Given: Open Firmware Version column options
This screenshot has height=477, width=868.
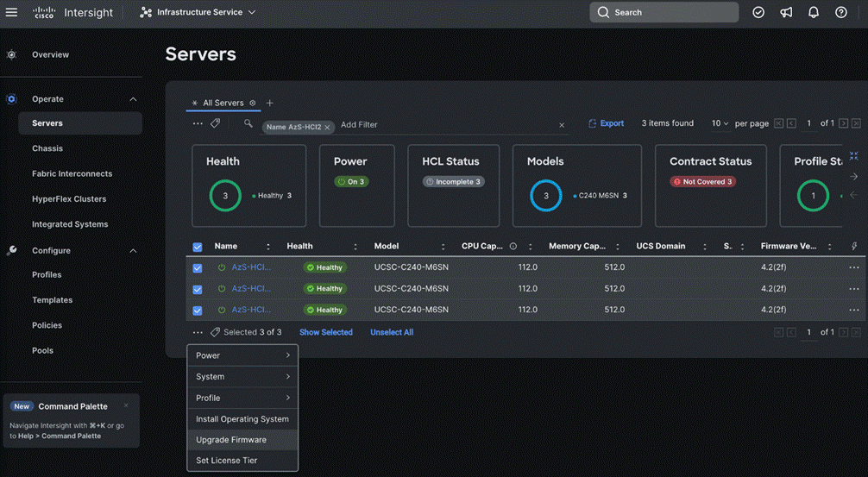Looking at the screenshot, I should [829, 247].
